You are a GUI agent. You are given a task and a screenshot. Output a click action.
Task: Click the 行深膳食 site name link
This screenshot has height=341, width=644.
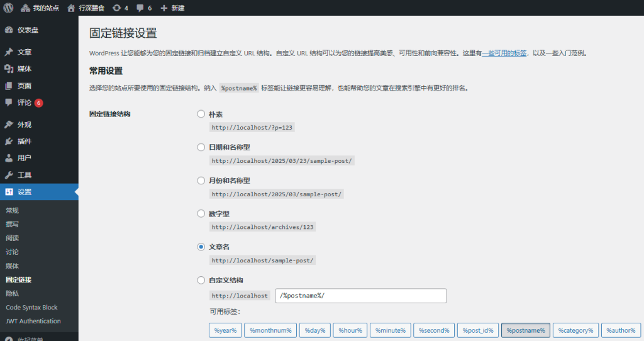point(92,8)
